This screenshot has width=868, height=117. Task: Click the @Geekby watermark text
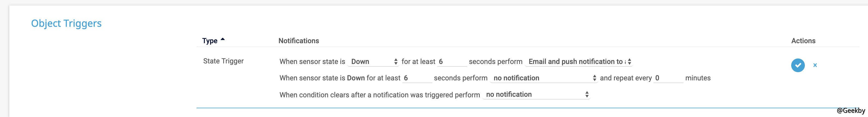[x=851, y=110]
